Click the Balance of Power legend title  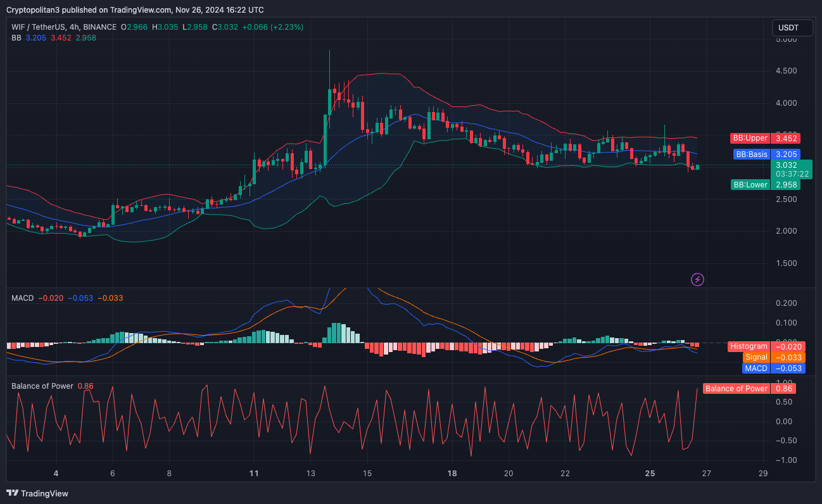[42, 386]
